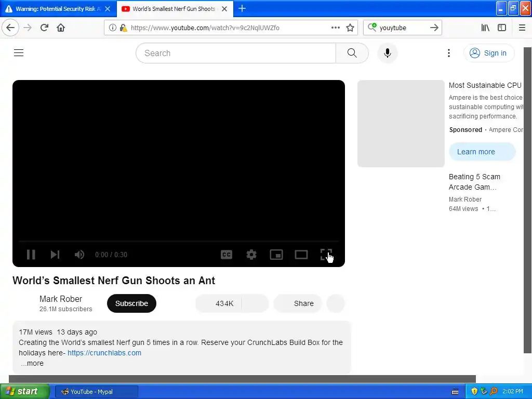Click the sponsored ad thumbnail
This screenshot has width=532, height=399.
401,124
